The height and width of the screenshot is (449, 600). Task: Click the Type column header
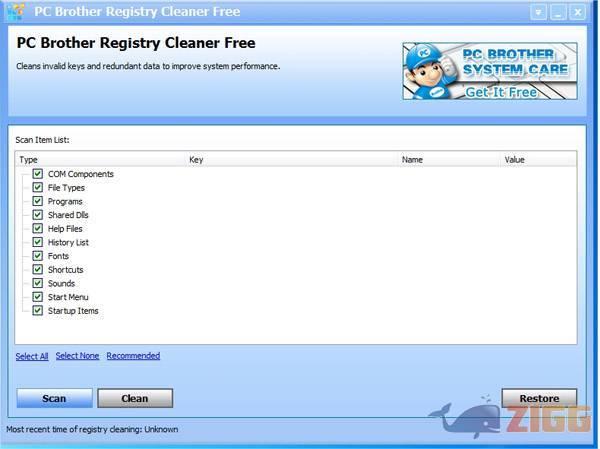(x=100, y=160)
